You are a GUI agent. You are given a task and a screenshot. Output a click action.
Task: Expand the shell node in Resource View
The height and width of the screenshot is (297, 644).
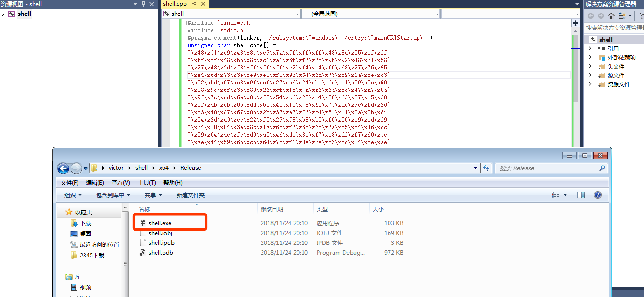3,14
